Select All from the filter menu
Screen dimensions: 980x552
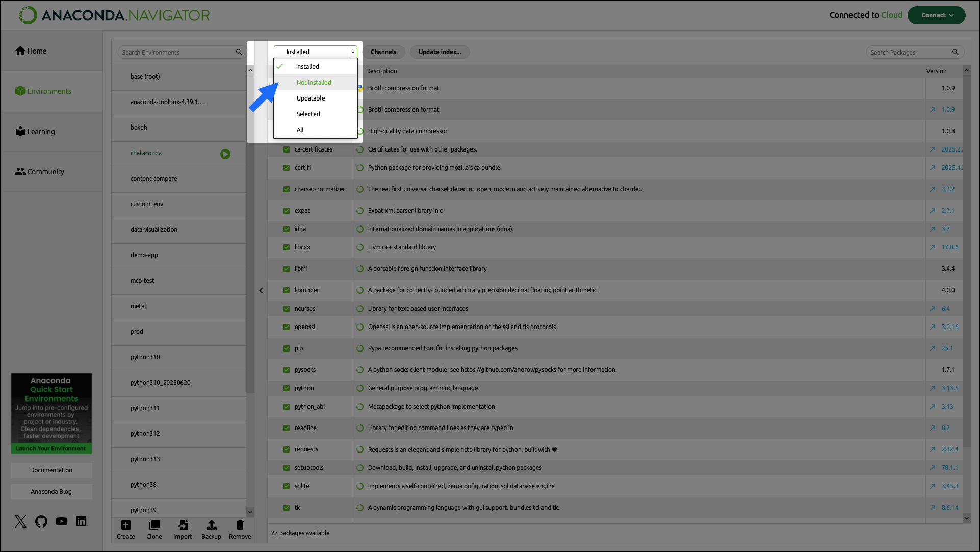[x=300, y=130]
